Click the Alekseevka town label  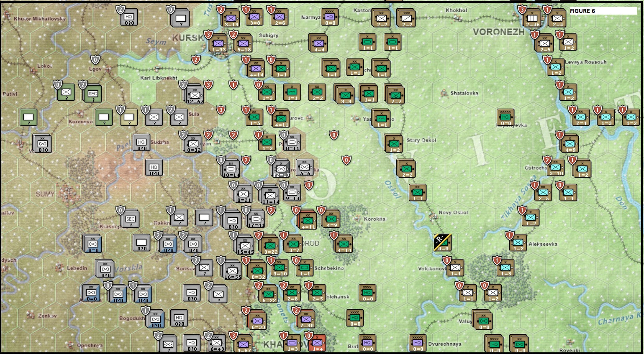[543, 244]
